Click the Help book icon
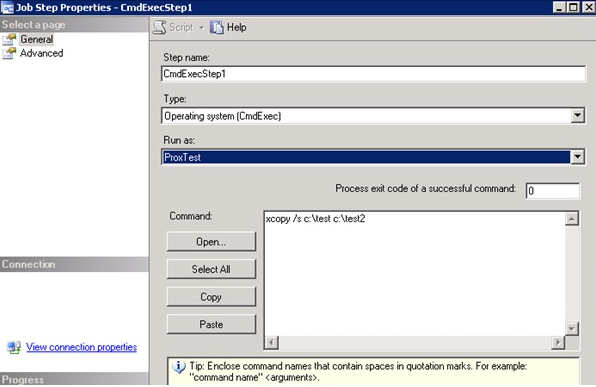Image resolution: width=596 pixels, height=387 pixels. pyautogui.click(x=217, y=27)
